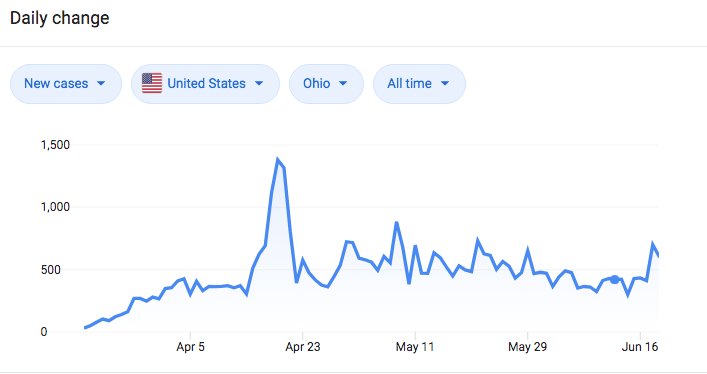Click the 500 y-axis label
This screenshot has height=374, width=707.
coord(50,270)
